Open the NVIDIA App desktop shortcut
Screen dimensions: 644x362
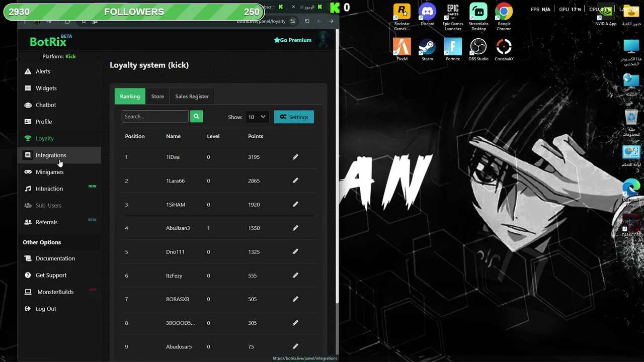pyautogui.click(x=606, y=16)
